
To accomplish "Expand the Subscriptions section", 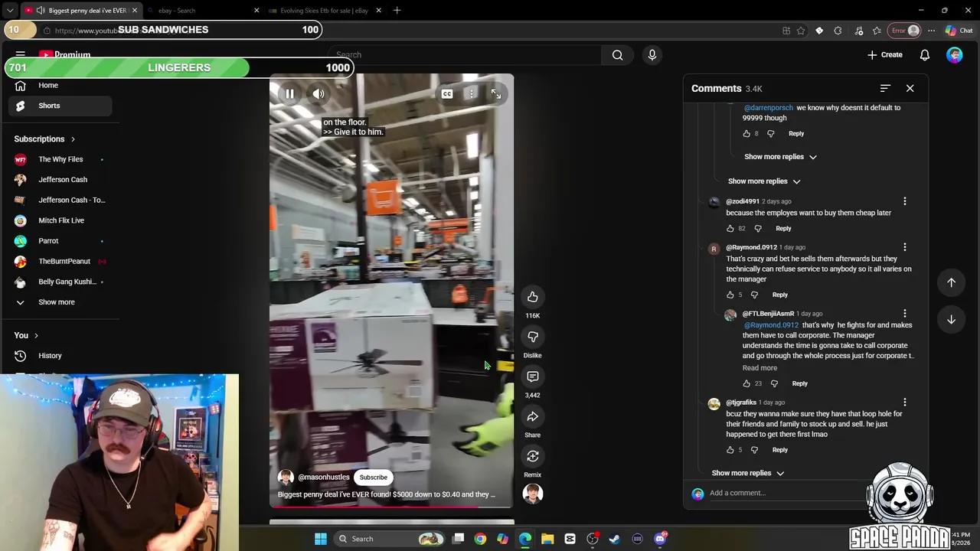I will [x=44, y=139].
